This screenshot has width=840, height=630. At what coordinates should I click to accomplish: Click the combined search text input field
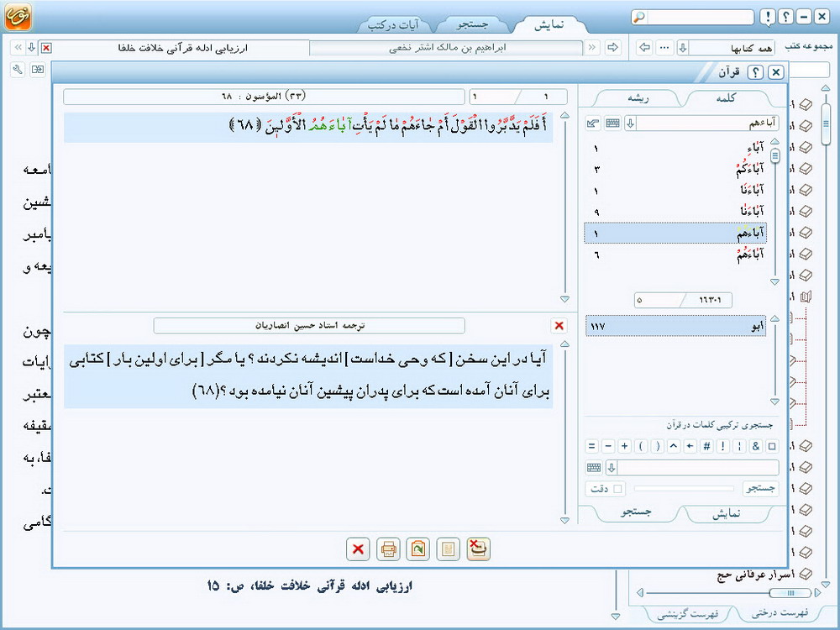click(697, 468)
